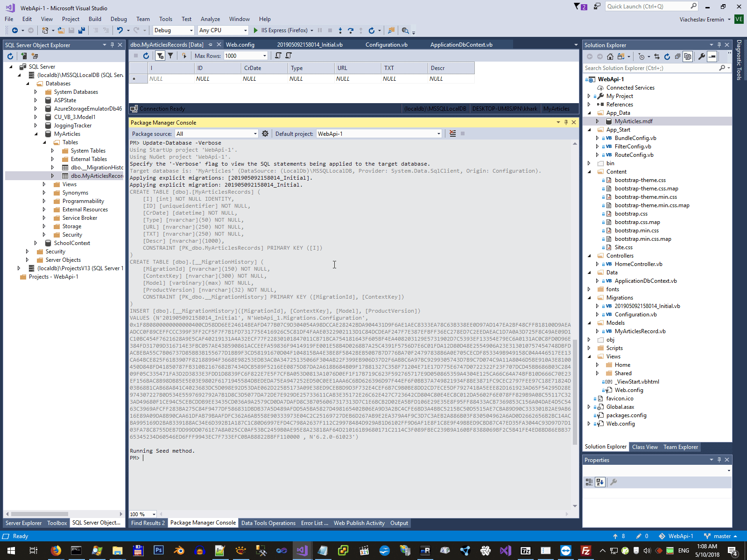Toggle auto-hide pin on SQL Server Object Explorer
Image resolution: width=747 pixels, height=560 pixels.
coord(112,45)
